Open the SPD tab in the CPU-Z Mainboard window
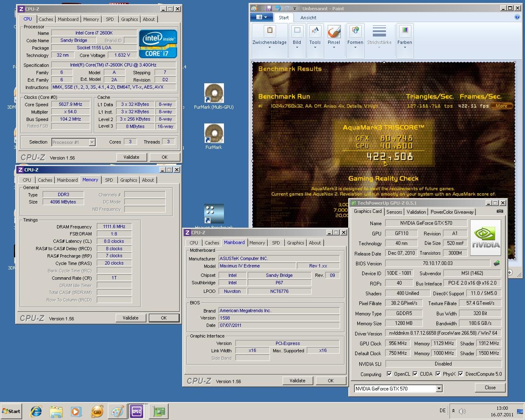 tap(276, 243)
